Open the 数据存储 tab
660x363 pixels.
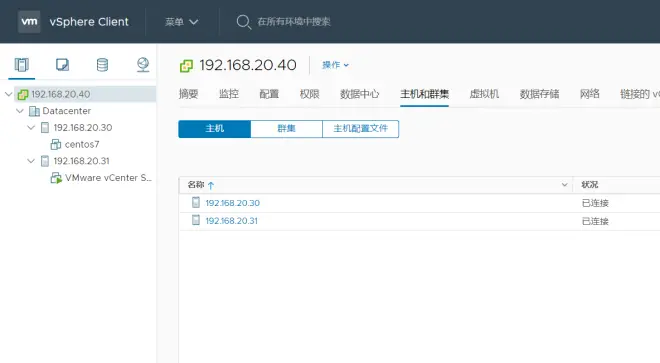[539, 94]
